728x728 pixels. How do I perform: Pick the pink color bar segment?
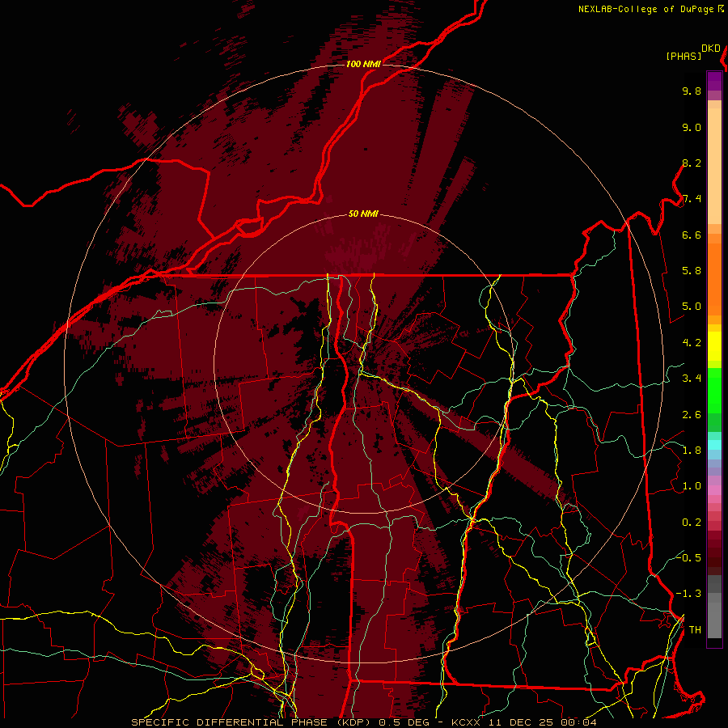714,490
